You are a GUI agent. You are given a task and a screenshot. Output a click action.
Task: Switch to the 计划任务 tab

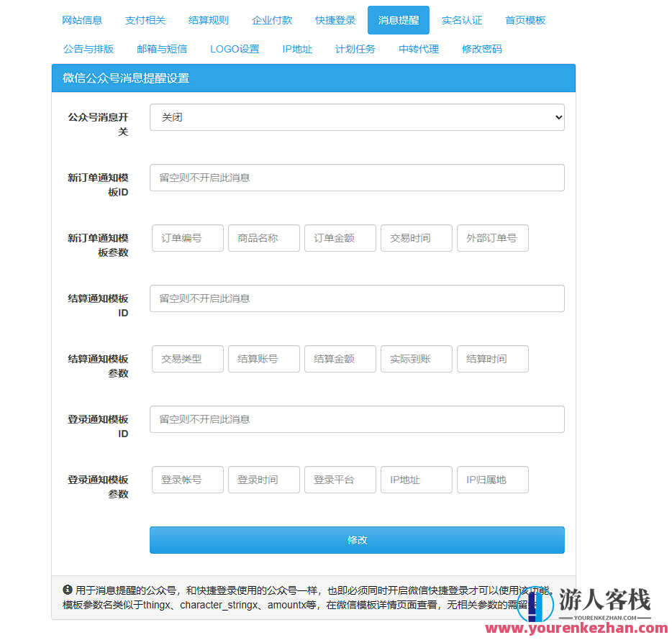tap(355, 50)
